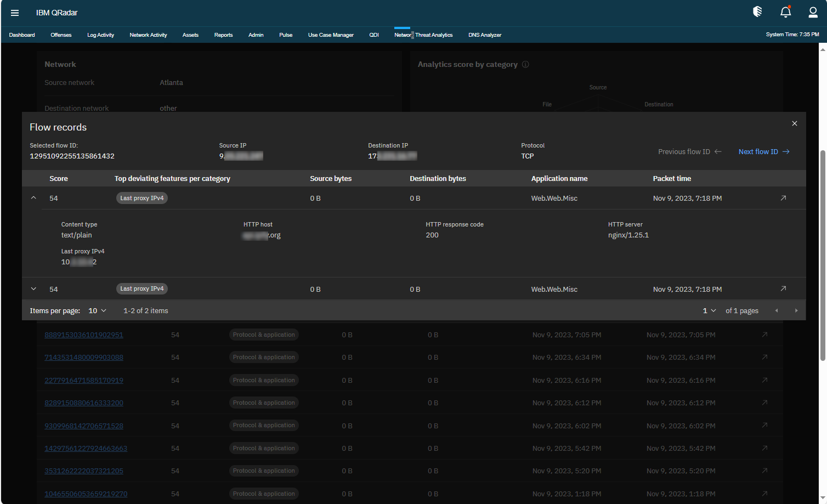This screenshot has height=504, width=827.
Task: Click the next page arrow in the pagination bar
Action: [x=796, y=310]
